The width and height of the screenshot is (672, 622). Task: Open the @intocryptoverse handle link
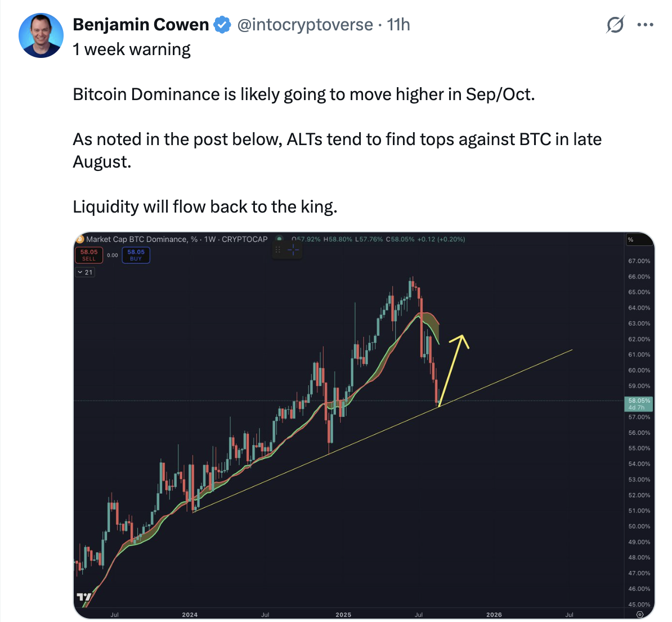[x=304, y=25]
